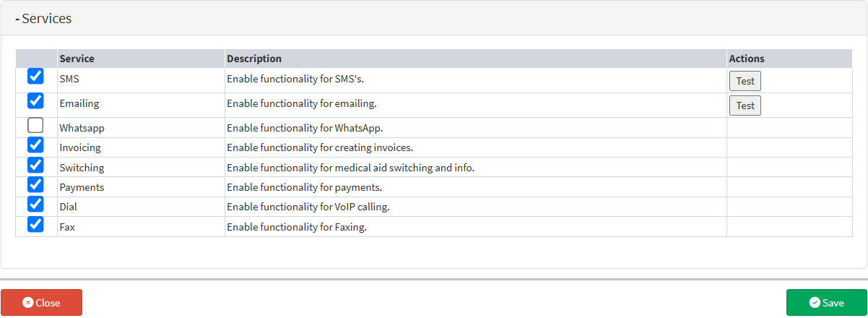This screenshot has height=318, width=868.
Task: Click Test button for Emailing service
Action: [x=745, y=106]
